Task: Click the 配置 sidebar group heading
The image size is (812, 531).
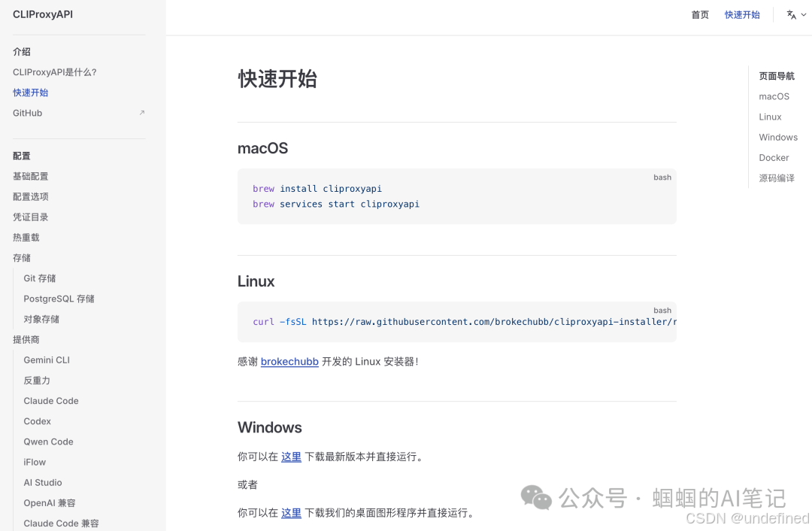Action: pyautogui.click(x=22, y=156)
